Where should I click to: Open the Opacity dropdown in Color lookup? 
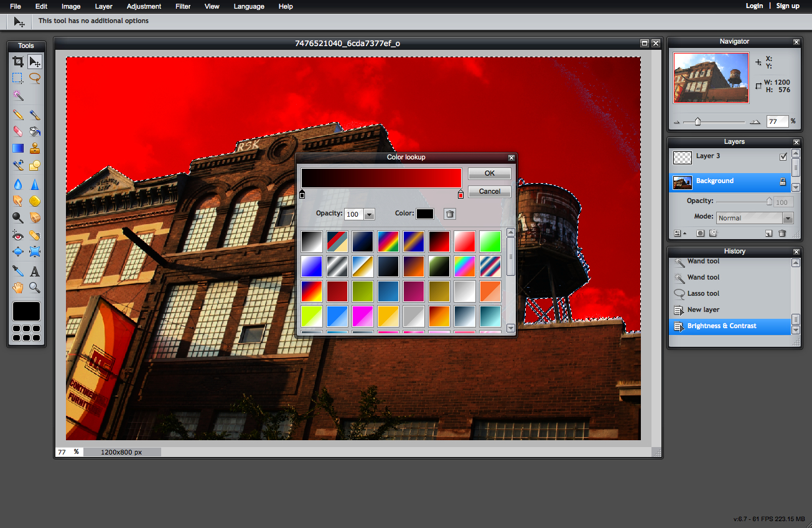(x=369, y=214)
